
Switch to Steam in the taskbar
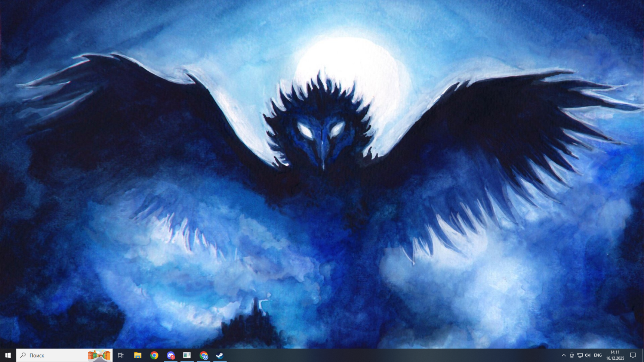click(x=220, y=355)
